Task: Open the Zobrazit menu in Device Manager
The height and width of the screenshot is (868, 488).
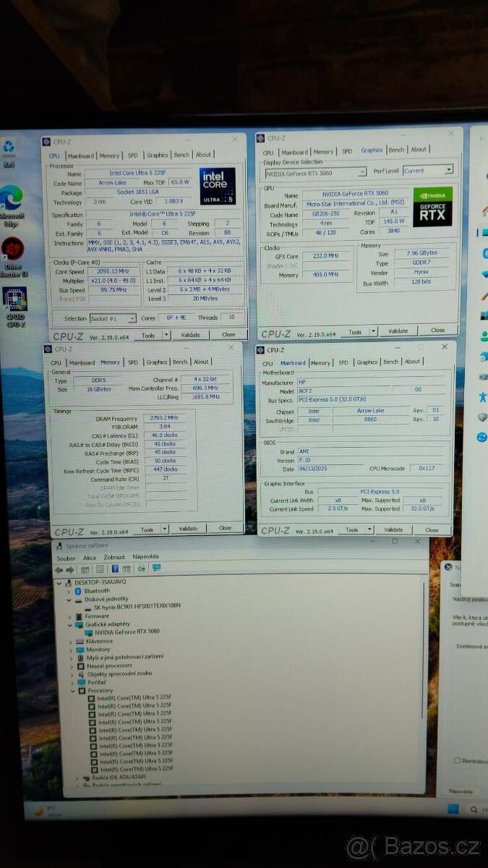Action: click(114, 558)
